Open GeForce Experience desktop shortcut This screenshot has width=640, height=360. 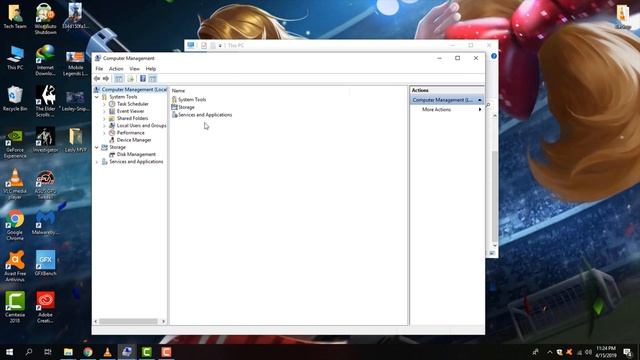[x=15, y=143]
